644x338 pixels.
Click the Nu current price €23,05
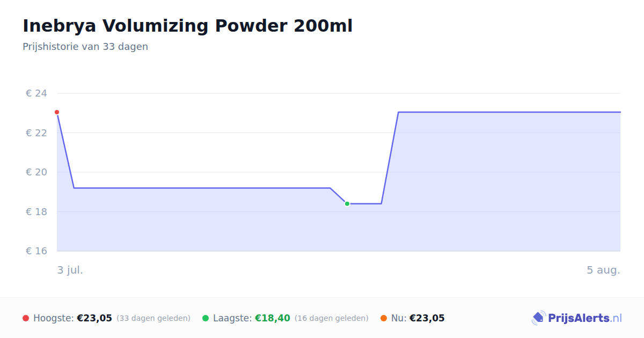click(427, 318)
